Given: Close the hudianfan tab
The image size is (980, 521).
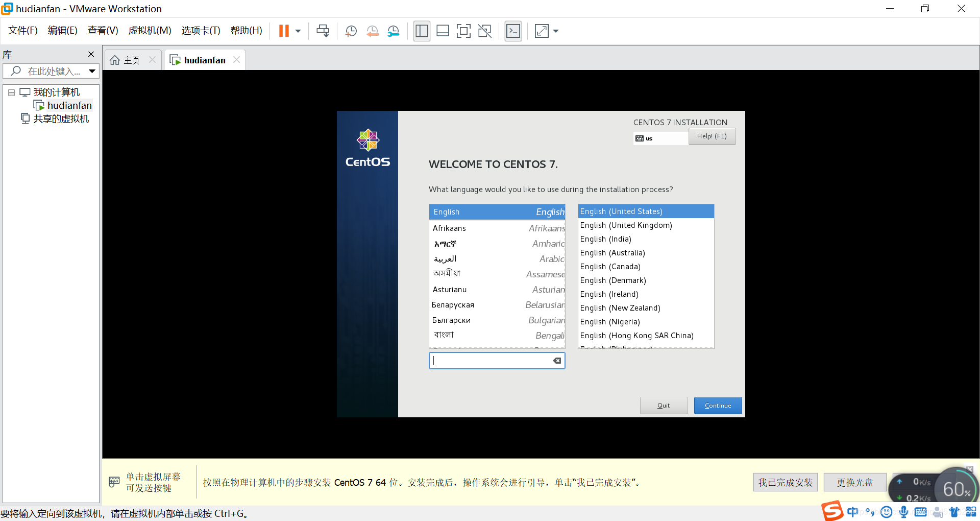Looking at the screenshot, I should (236, 60).
